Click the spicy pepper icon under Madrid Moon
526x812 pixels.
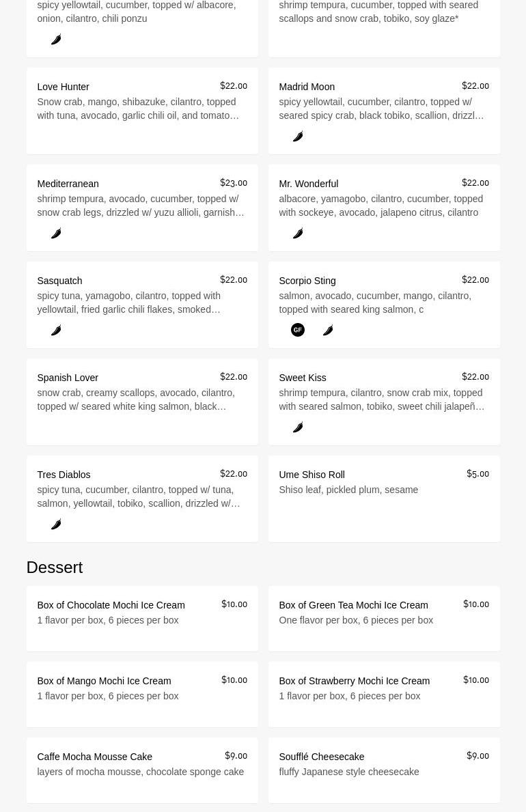tap(298, 137)
